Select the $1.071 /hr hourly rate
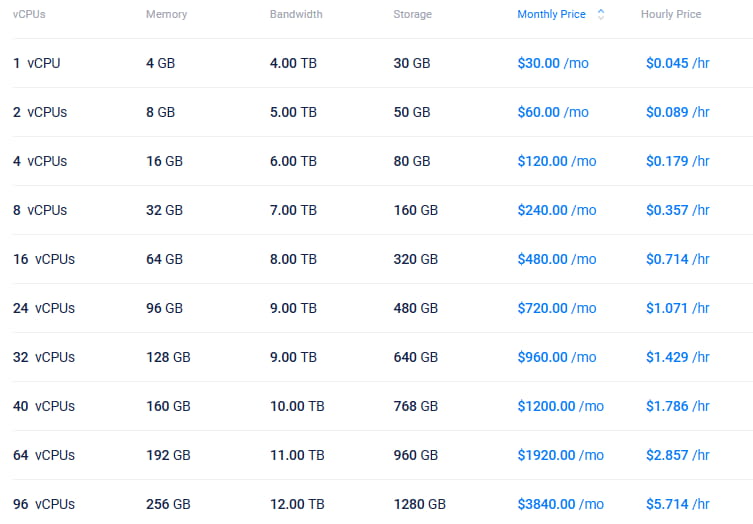Viewport: 753px width, 524px height. [x=677, y=308]
